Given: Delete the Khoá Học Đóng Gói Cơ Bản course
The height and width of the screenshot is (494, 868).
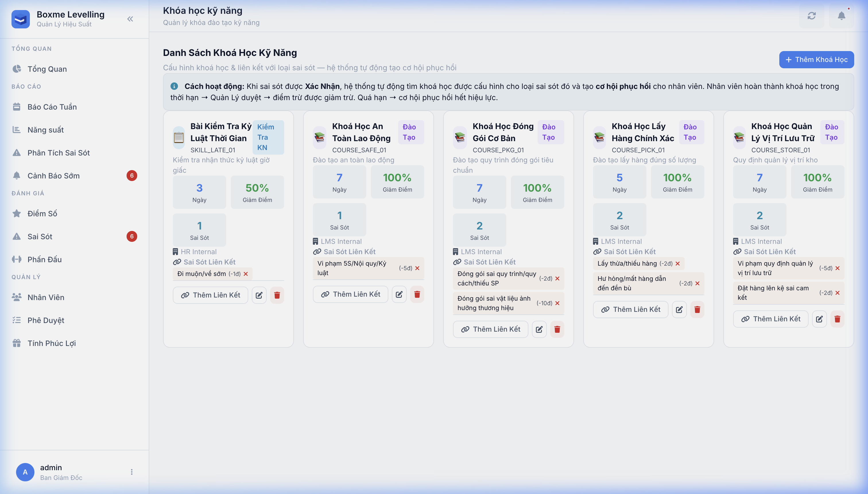Looking at the screenshot, I should [x=557, y=329].
